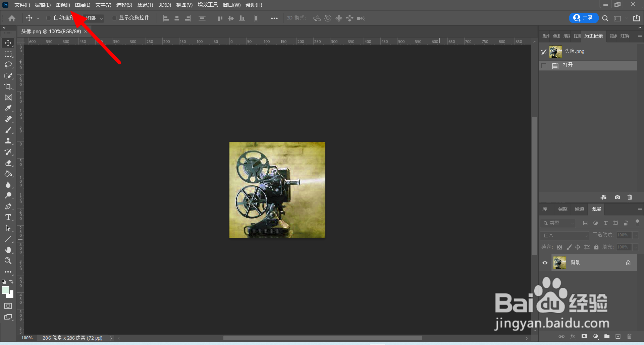Open the Layers panel flyout menu
The width and height of the screenshot is (644, 345).
(640, 209)
